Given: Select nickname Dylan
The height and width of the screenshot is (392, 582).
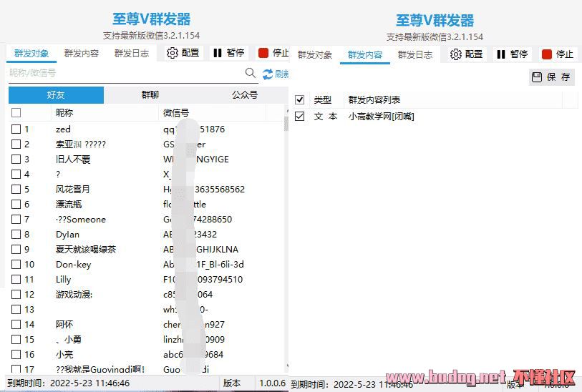Looking at the screenshot, I should (67, 235).
